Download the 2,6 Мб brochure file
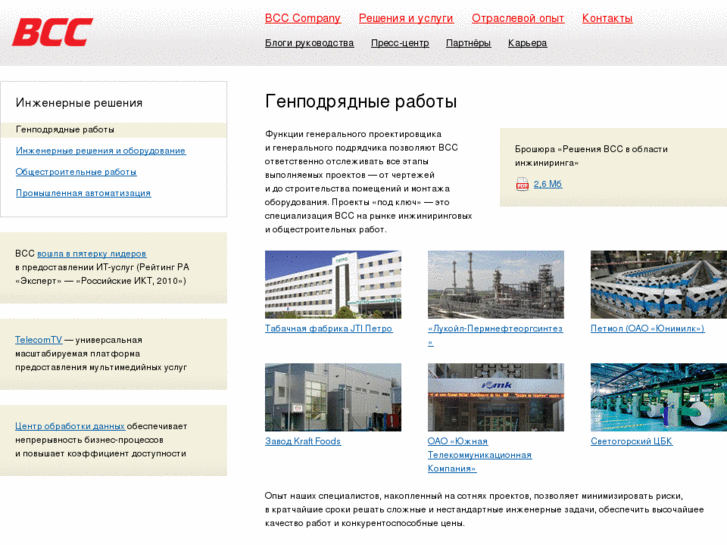The height and width of the screenshot is (545, 727). click(548, 184)
